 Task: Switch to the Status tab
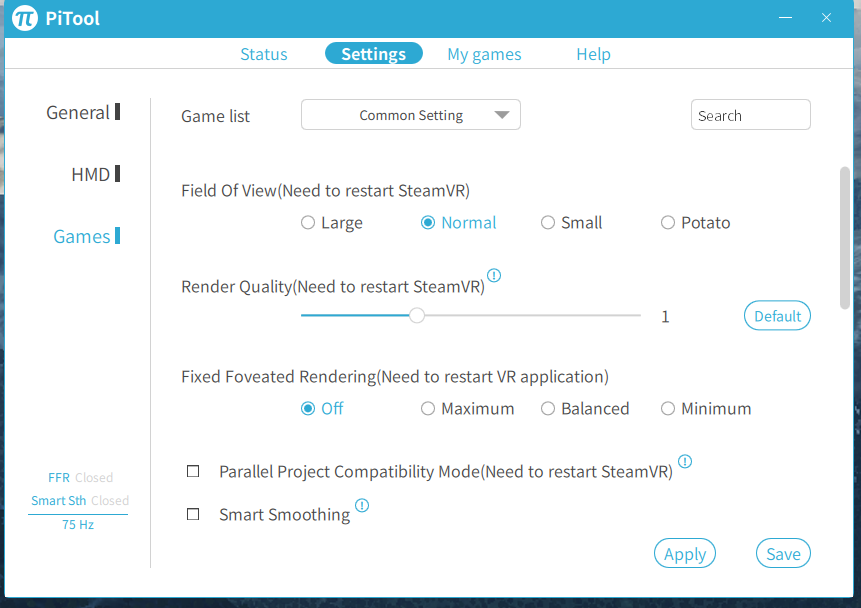[x=264, y=54]
